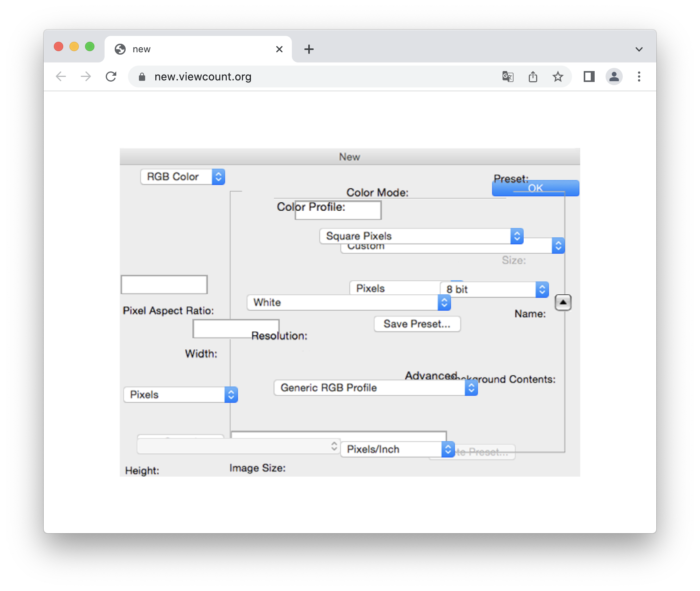The height and width of the screenshot is (591, 700).
Task: Open the RGB Color dropdown
Action: point(183,177)
